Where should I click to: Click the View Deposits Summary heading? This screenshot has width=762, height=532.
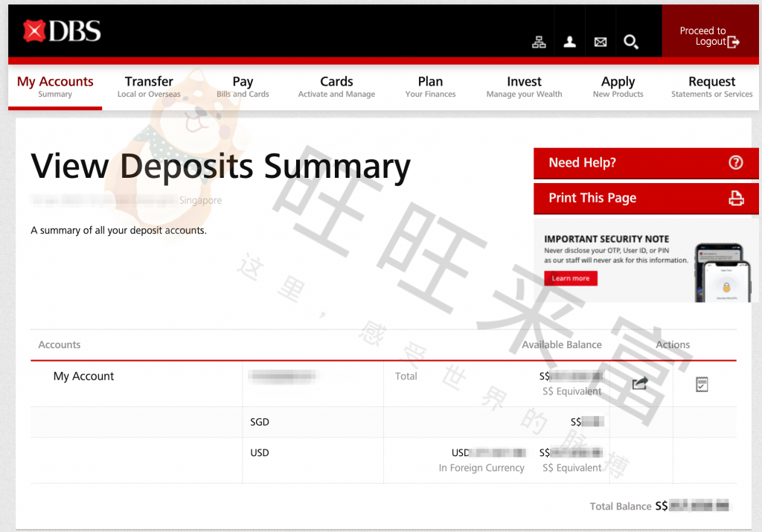pyautogui.click(x=220, y=167)
